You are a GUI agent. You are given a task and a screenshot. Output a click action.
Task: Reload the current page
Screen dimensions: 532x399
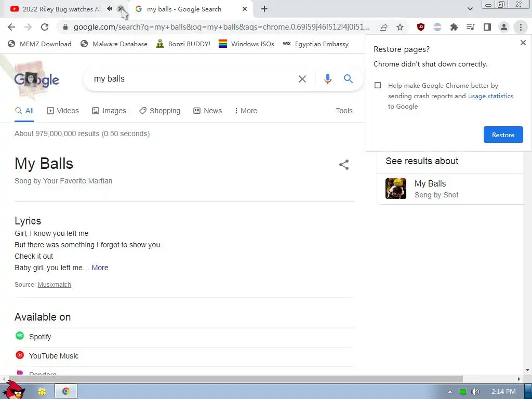click(45, 27)
